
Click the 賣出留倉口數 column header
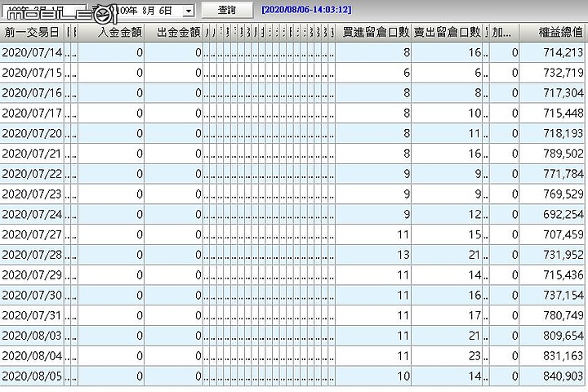(x=448, y=33)
